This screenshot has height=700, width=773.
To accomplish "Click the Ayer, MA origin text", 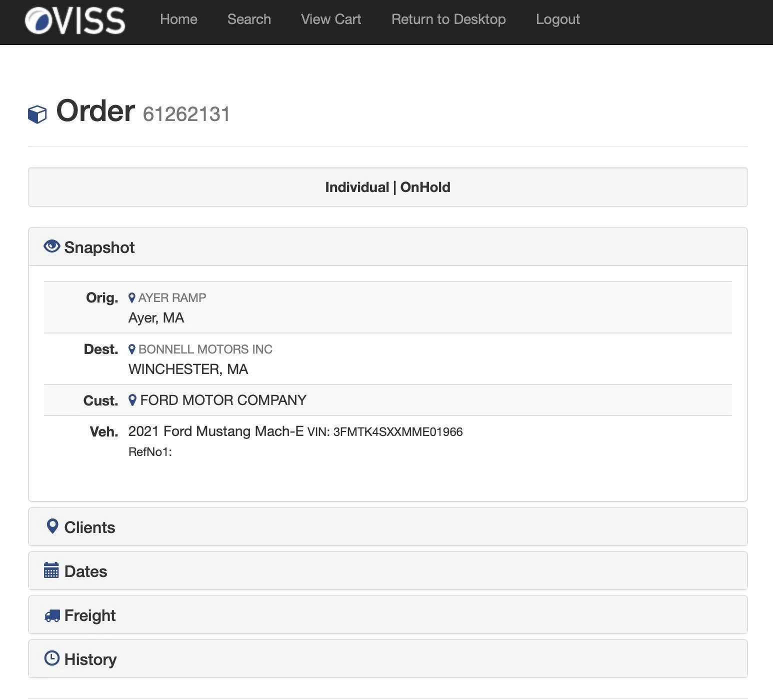I will point(156,318).
